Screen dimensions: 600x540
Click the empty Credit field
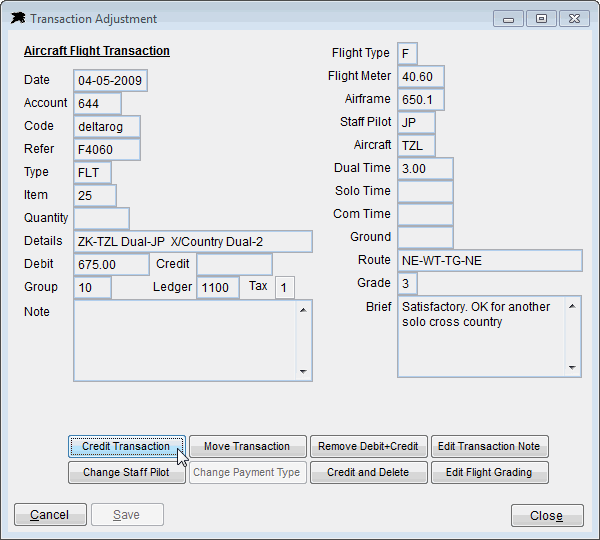(235, 264)
